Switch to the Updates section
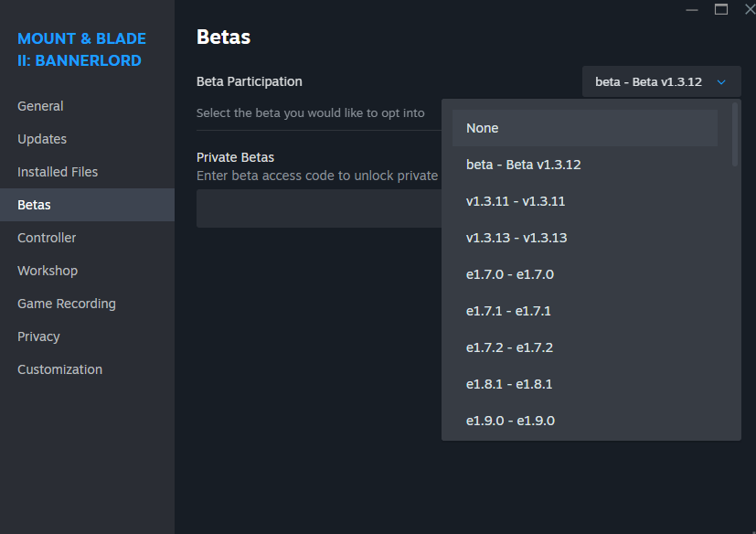 coord(87,139)
